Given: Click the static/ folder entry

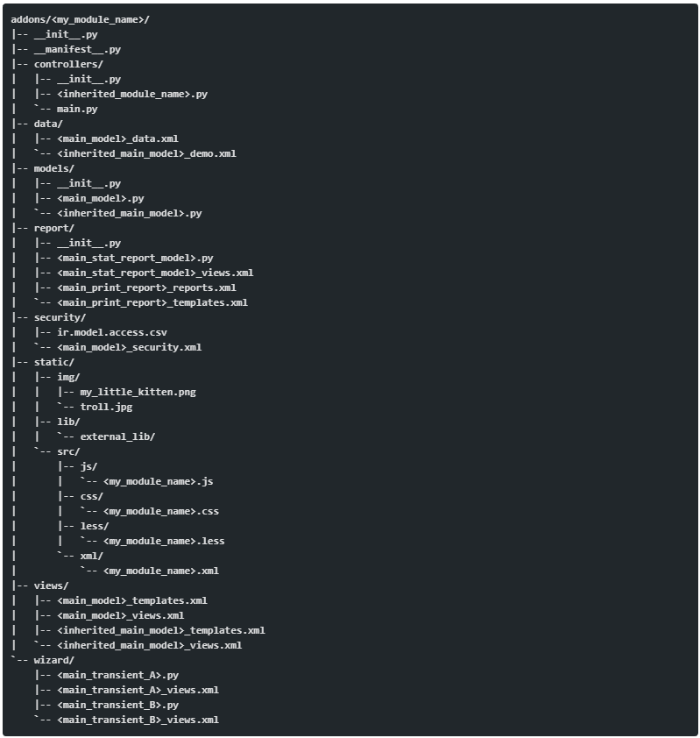Looking at the screenshot, I should point(54,361).
